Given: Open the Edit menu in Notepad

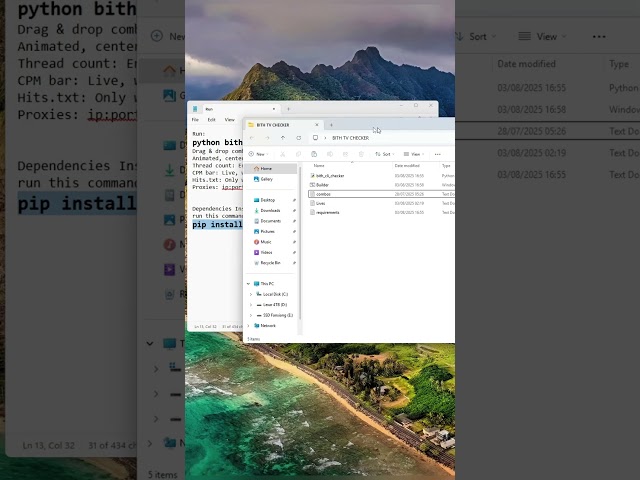Looking at the screenshot, I should (x=211, y=119).
